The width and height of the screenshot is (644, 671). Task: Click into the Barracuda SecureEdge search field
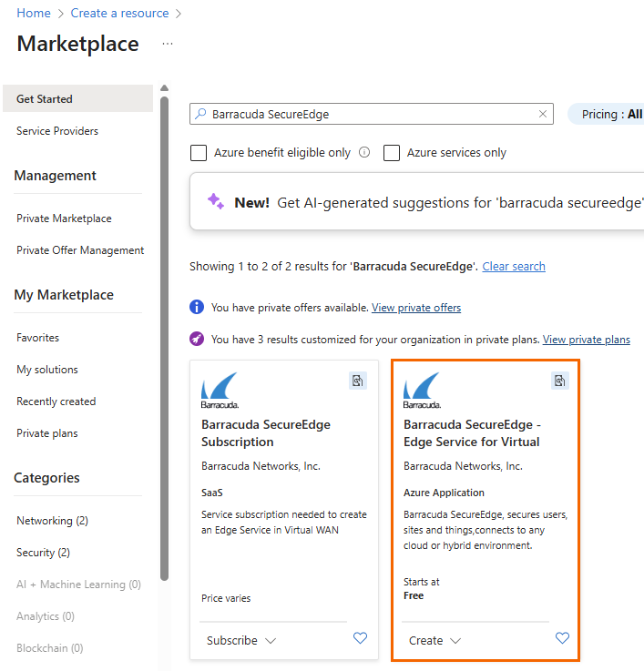coord(364,115)
